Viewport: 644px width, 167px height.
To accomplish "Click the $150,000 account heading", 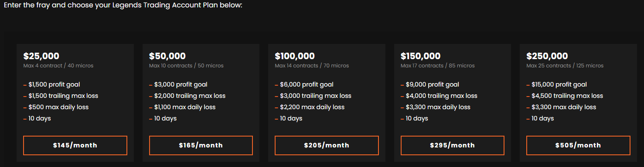I will [x=420, y=56].
